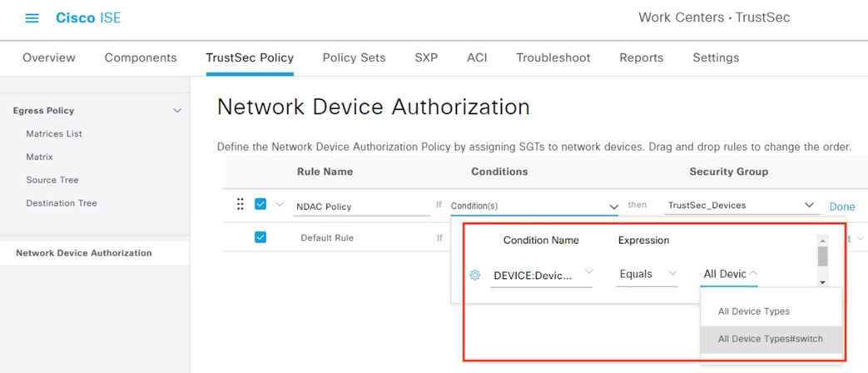Select Source Tree in sidebar
This screenshot has height=373, width=868.
click(52, 180)
